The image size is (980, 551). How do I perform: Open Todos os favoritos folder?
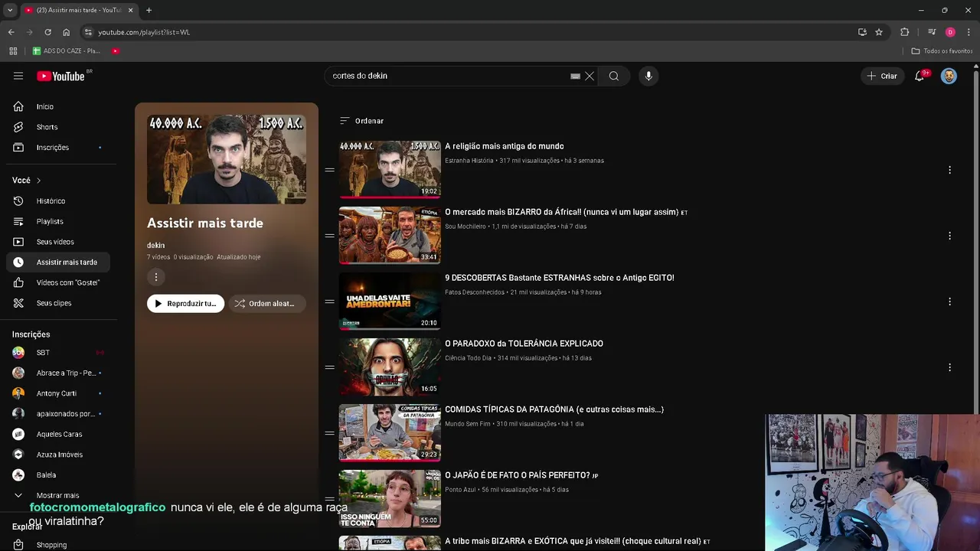click(x=942, y=51)
